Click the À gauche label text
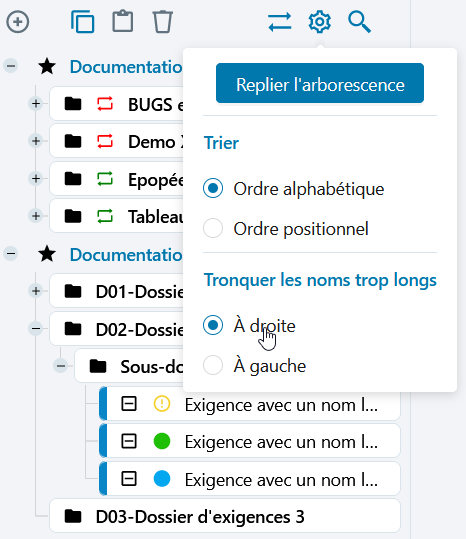The width and height of the screenshot is (466, 539). 269,366
